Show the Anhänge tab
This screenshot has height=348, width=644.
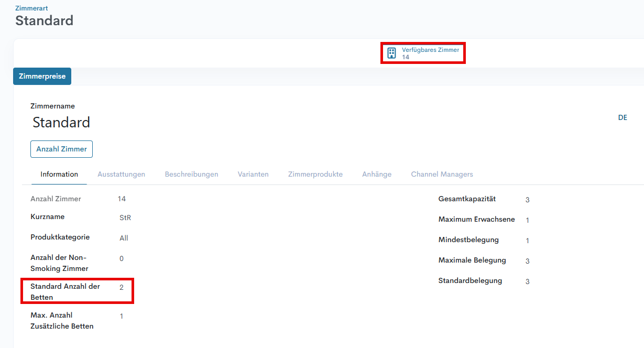(x=377, y=174)
